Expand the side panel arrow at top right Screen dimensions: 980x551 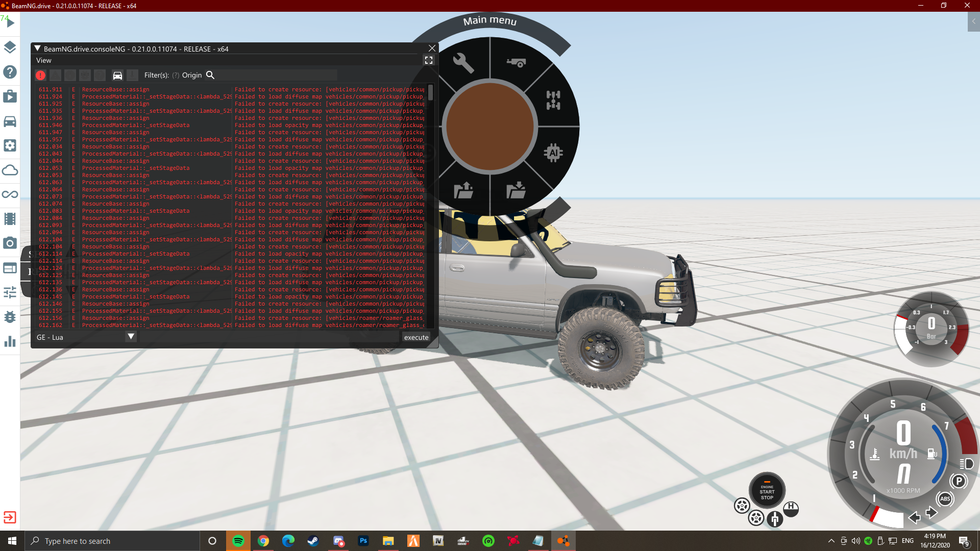(973, 21)
